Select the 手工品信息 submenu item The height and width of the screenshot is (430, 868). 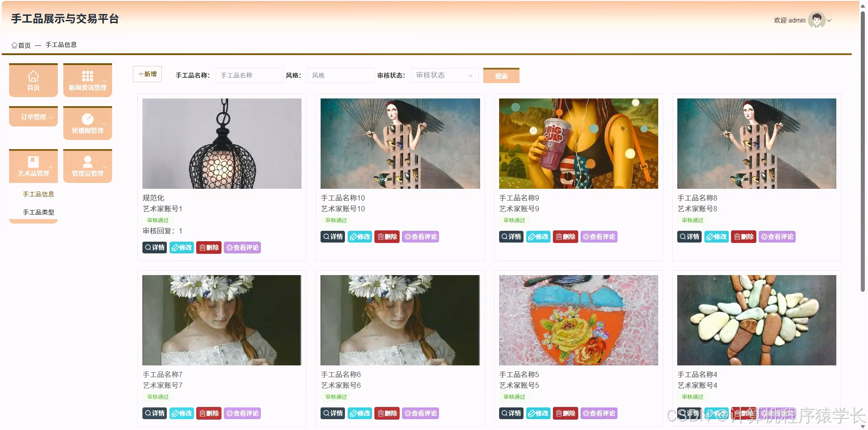coord(38,194)
